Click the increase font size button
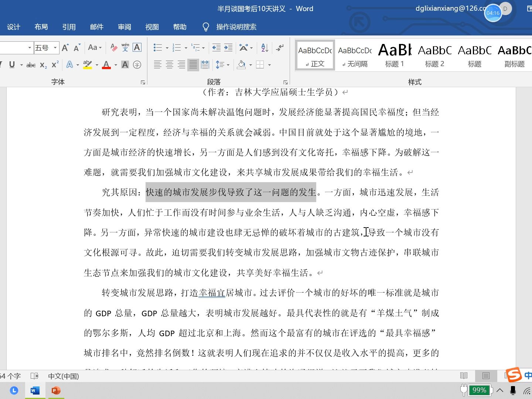The image size is (532, 399). point(65,48)
